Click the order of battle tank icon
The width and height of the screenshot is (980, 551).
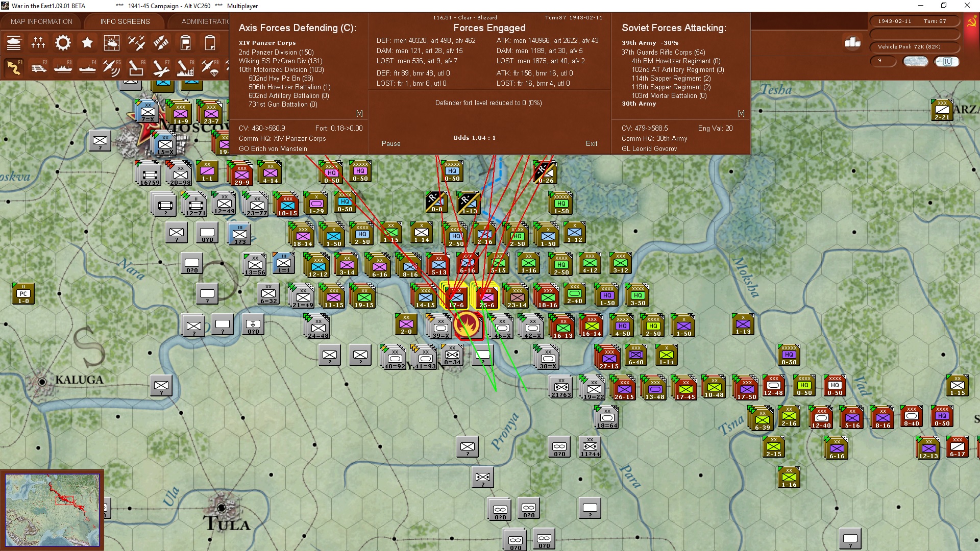tap(14, 43)
